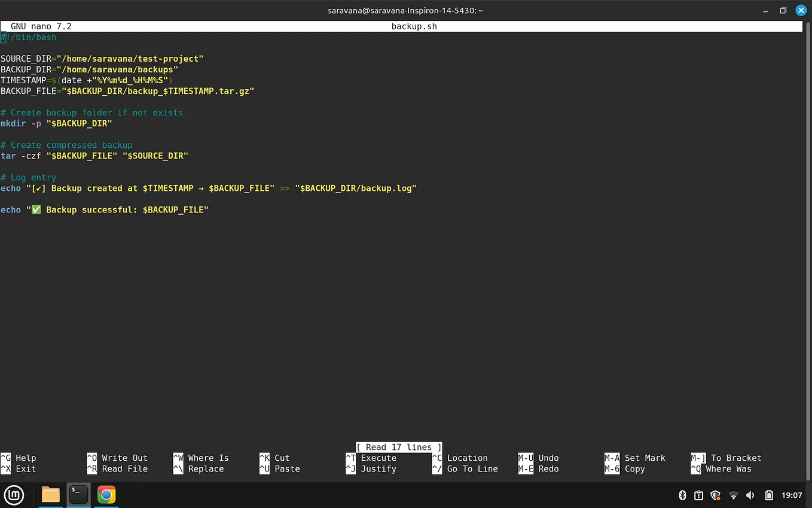Click the Execute shortcut in nano
Screen dimensions: 812x508
point(378,458)
